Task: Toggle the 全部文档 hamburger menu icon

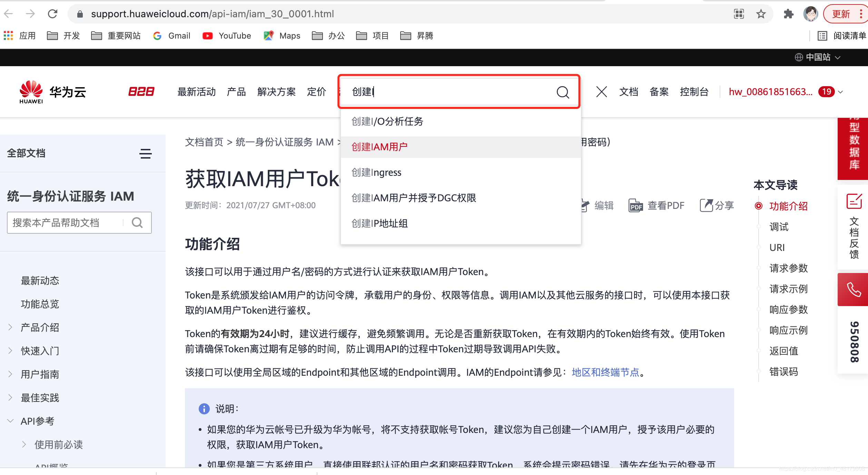Action: click(x=145, y=154)
